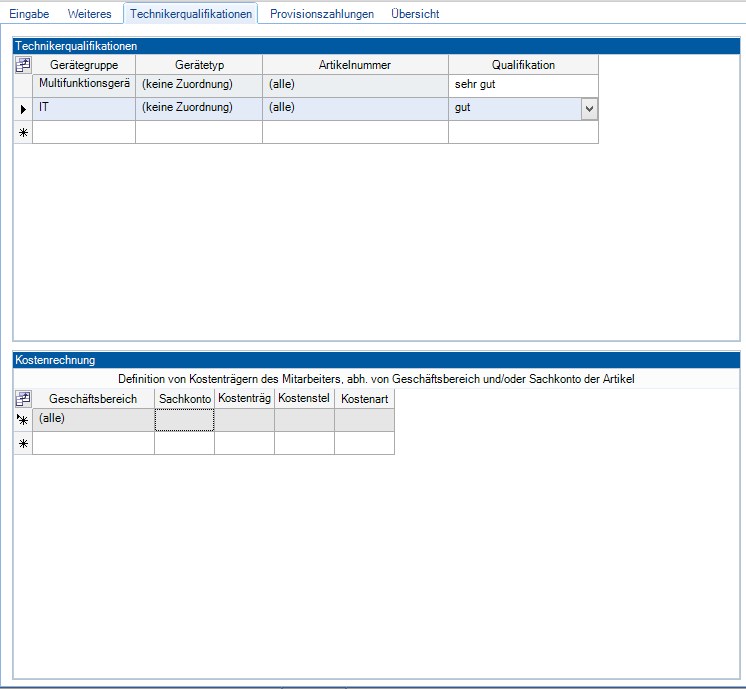Click the new-row asterisk in Technikerqualifikationen table
Viewport: 746px width, 689px height.
pyautogui.click(x=23, y=132)
